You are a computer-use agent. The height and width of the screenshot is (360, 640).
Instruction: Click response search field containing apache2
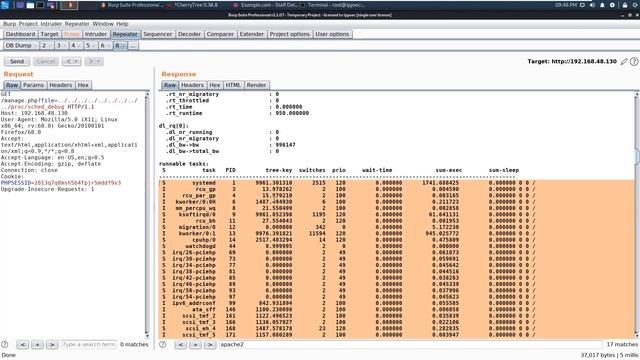click(x=410, y=344)
